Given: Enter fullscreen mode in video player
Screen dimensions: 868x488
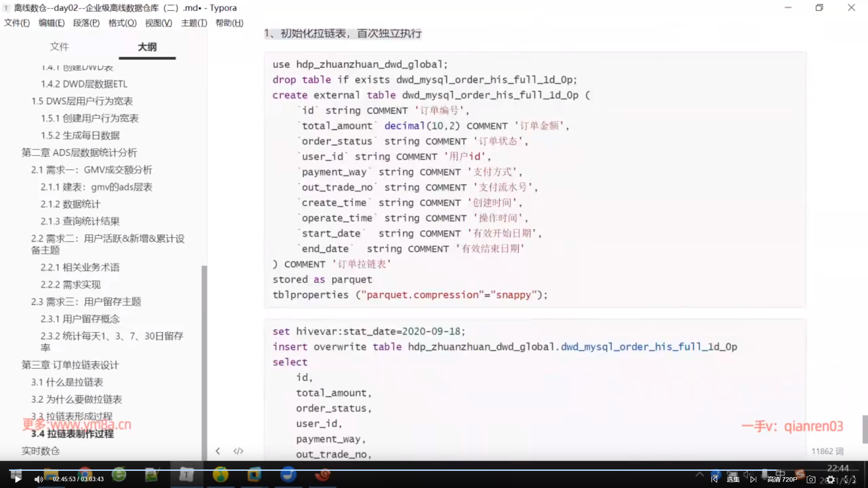Looking at the screenshot, I should coord(850,479).
